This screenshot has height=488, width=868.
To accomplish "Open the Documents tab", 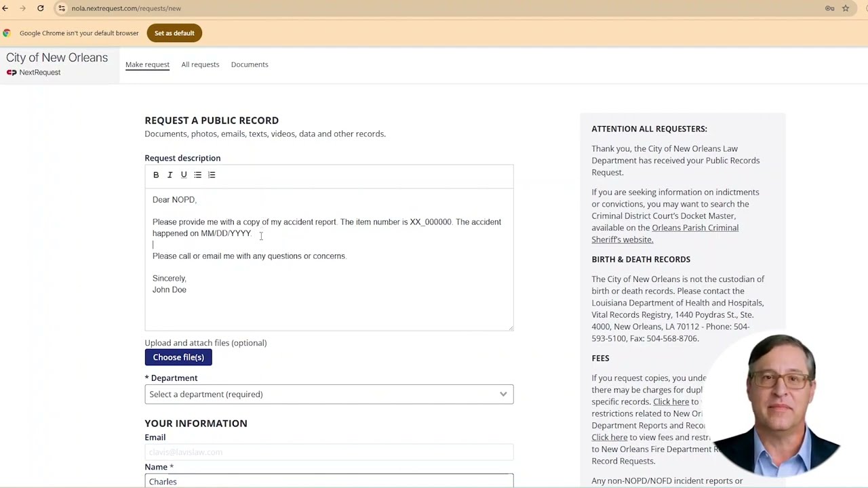I will [x=250, y=64].
